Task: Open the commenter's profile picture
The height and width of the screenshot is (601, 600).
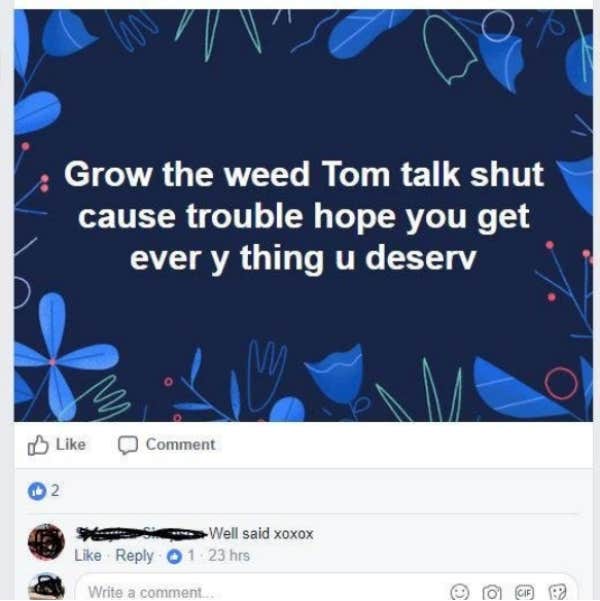Action: pos(46,542)
